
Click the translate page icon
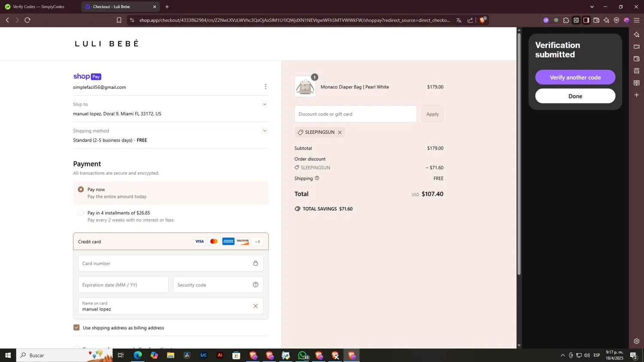click(459, 20)
